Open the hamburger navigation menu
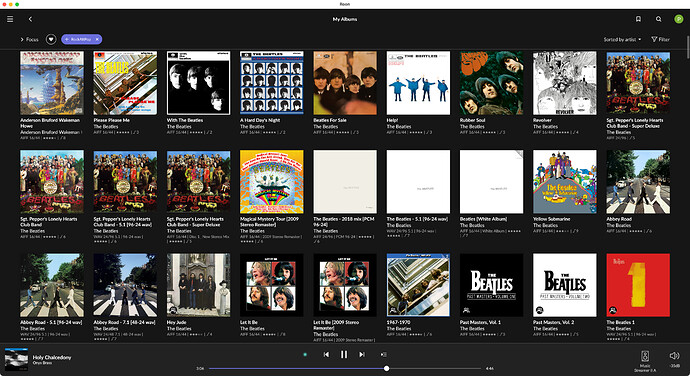Image resolution: width=690 pixels, height=376 pixels. 10,19
